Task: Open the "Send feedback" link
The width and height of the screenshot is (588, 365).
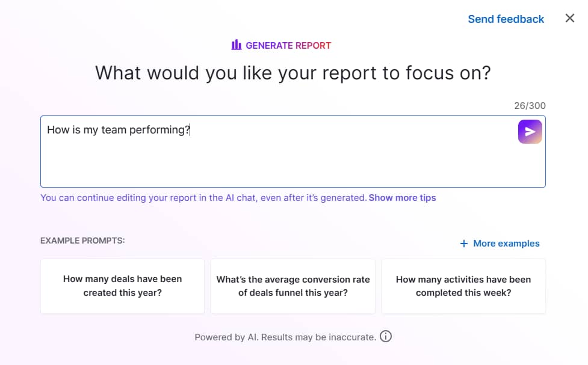Action: point(506,19)
